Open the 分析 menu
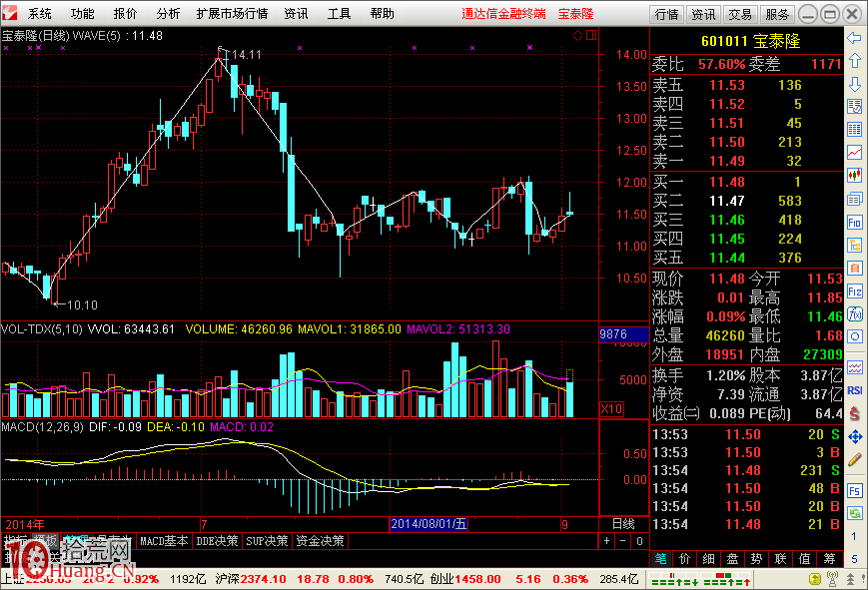 click(x=168, y=13)
